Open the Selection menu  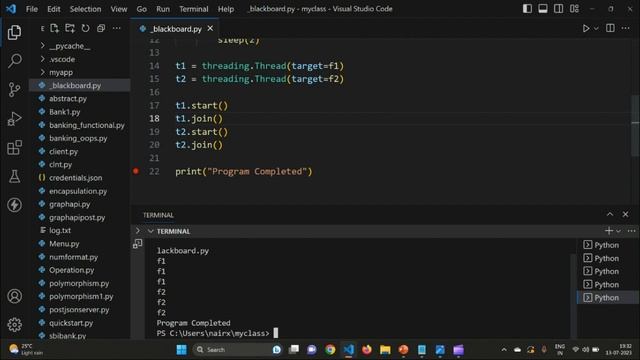click(85, 9)
